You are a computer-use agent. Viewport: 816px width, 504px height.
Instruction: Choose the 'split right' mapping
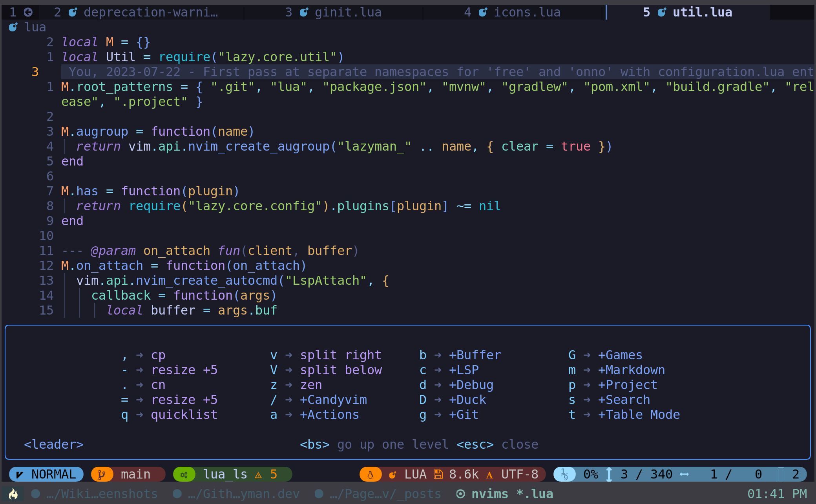pos(340,355)
